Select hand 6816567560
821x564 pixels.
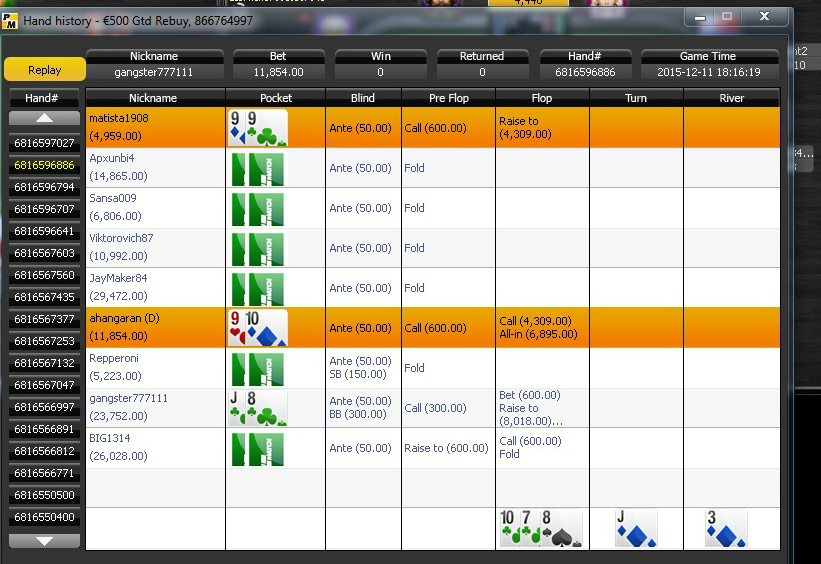45,275
